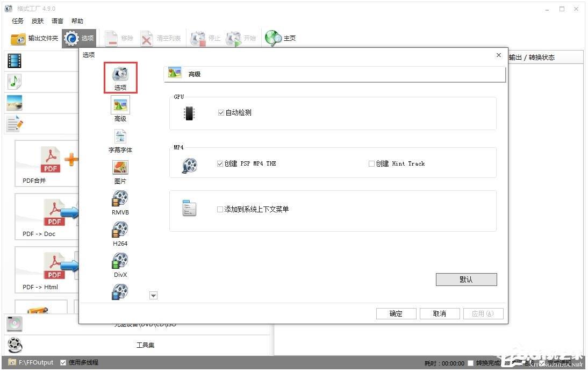
Task: Toggle the 创建 PSP MP4 THE checkbox
Action: click(220, 163)
